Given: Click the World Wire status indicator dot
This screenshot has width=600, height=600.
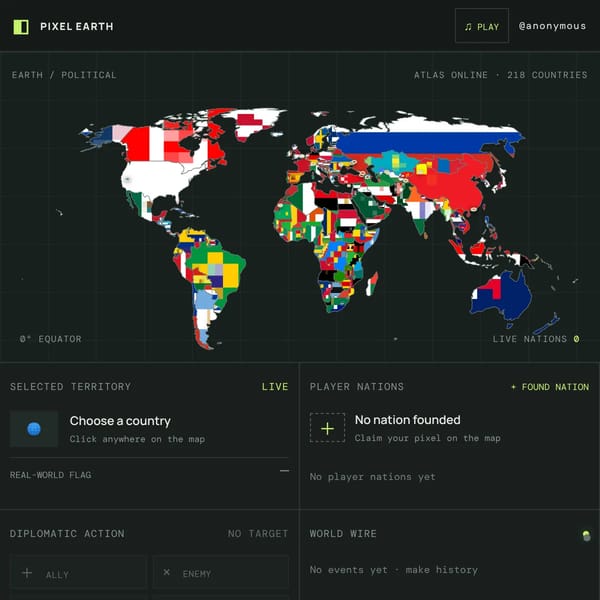Looking at the screenshot, I should pyautogui.click(x=586, y=535).
